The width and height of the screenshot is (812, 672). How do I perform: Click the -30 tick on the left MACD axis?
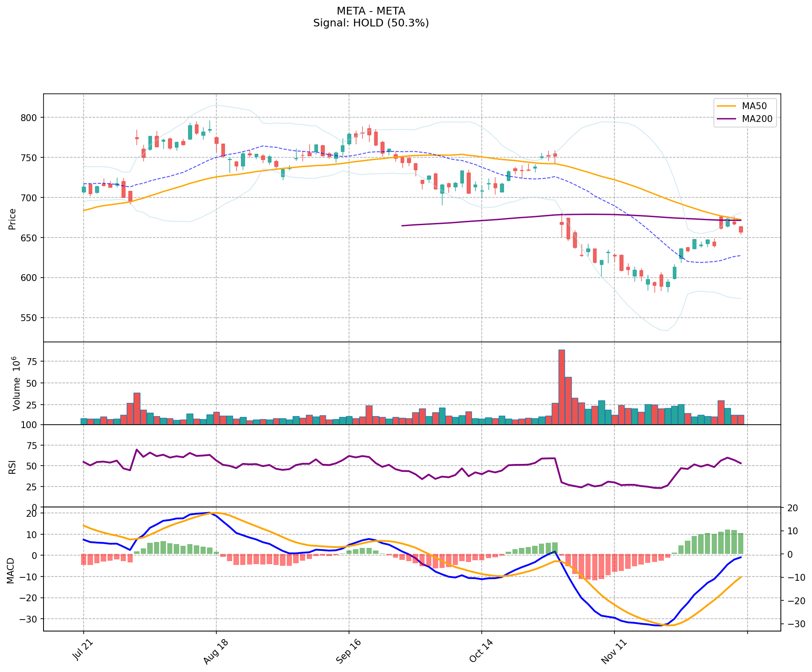(29, 619)
